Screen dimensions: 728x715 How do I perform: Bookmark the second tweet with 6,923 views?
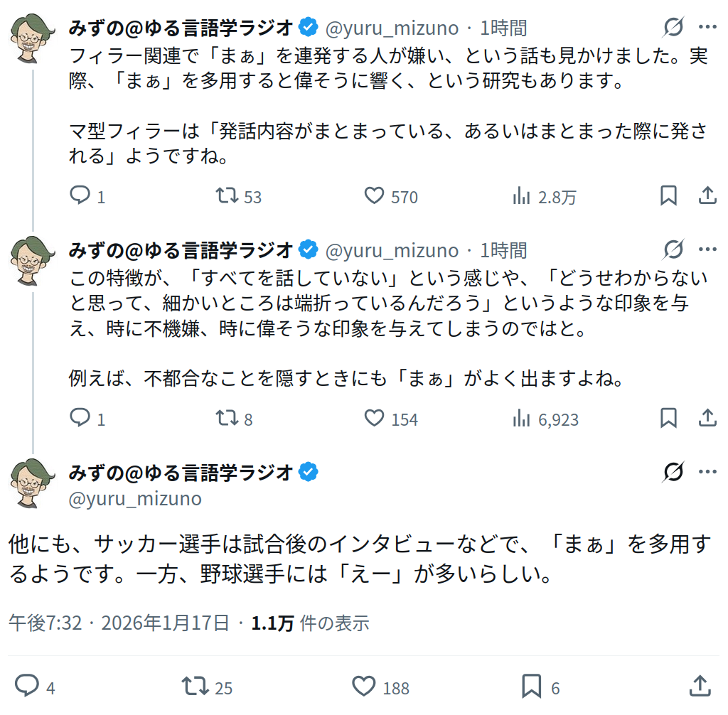click(668, 419)
